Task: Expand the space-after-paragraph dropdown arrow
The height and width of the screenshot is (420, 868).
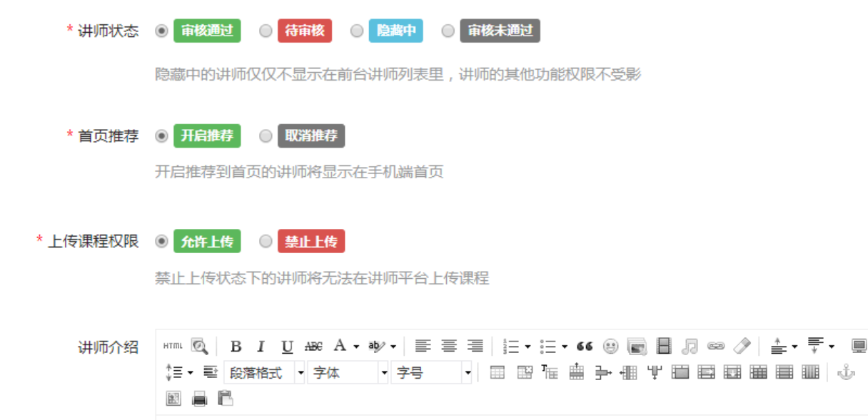Action: coord(832,347)
